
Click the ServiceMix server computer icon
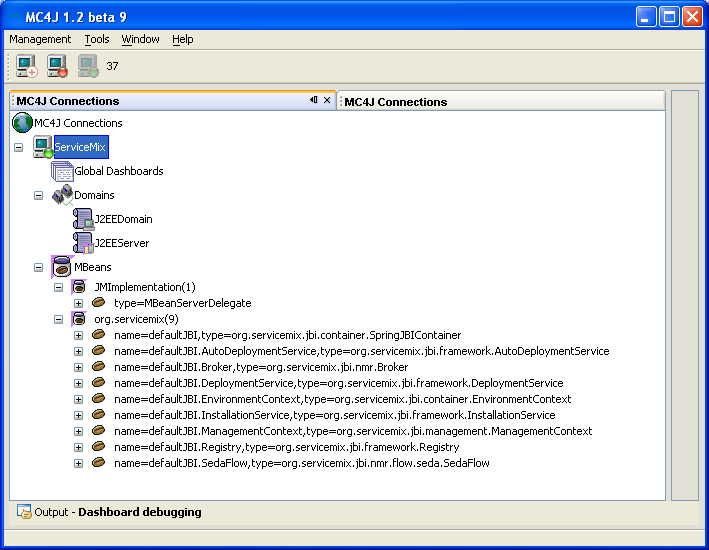(x=43, y=147)
